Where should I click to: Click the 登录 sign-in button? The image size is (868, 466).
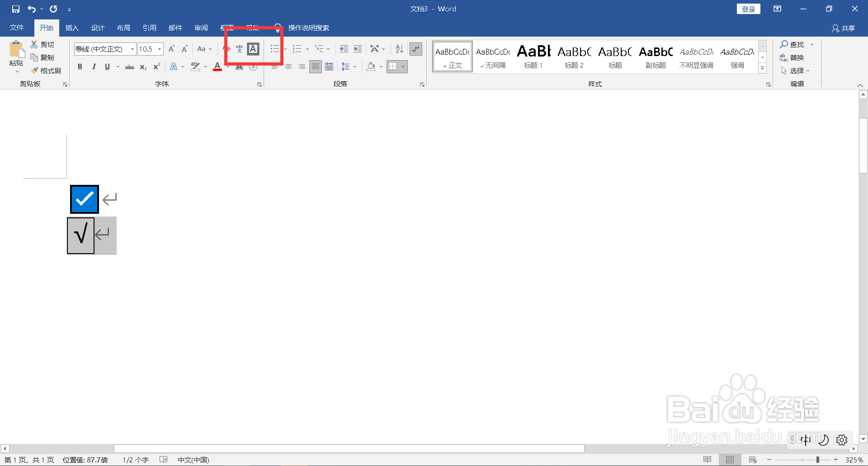pyautogui.click(x=748, y=9)
